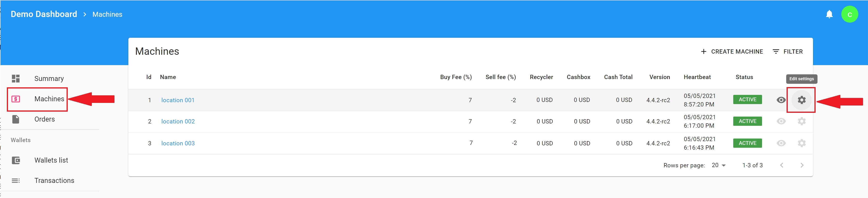Expand the rows per page dropdown
This screenshot has width=868, height=198.
719,165
